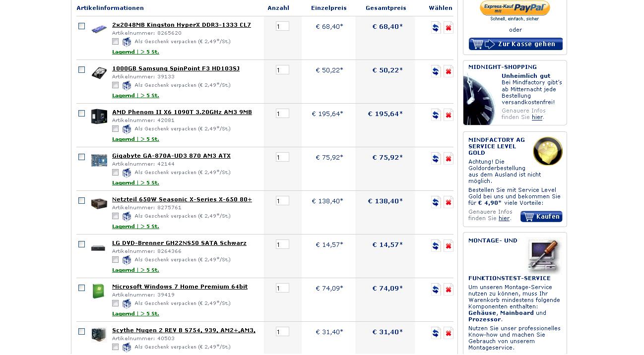The height and width of the screenshot is (355, 644).
Task: Delete Samsung SpinPoint F3 from cart
Action: click(448, 71)
